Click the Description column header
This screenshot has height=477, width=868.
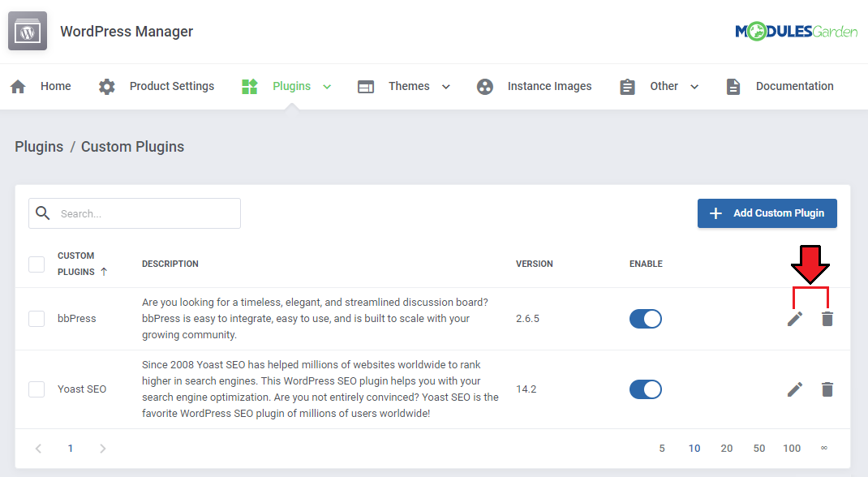point(170,264)
